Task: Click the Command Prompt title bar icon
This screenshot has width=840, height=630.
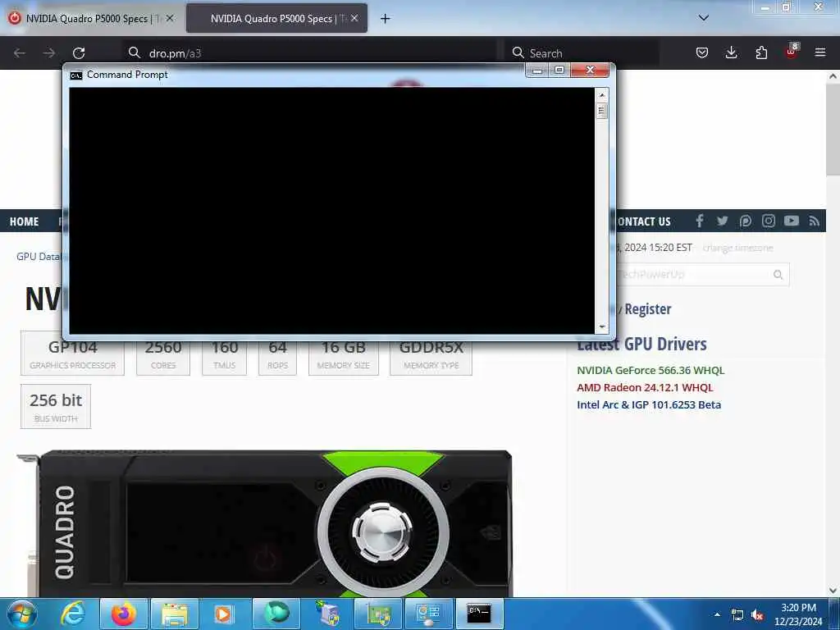Action: tap(76, 75)
